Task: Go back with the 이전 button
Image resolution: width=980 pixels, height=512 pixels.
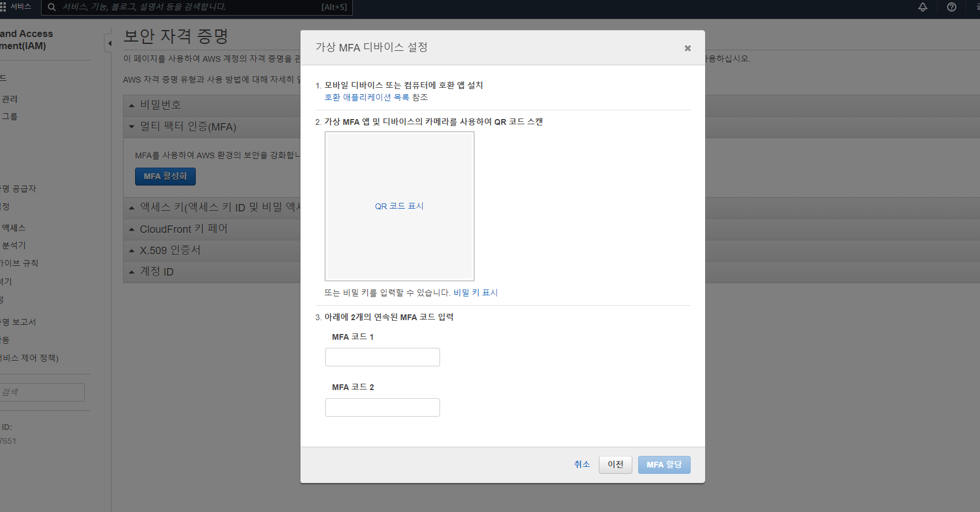Action: click(616, 465)
